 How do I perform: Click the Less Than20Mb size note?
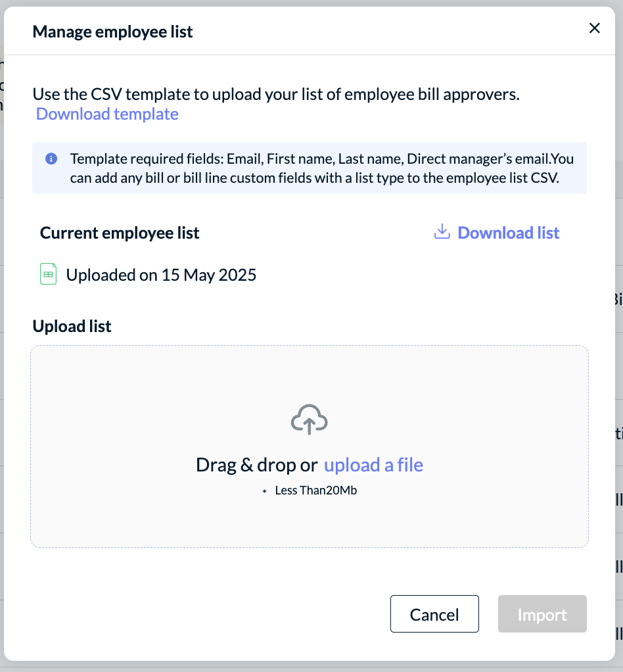click(316, 491)
